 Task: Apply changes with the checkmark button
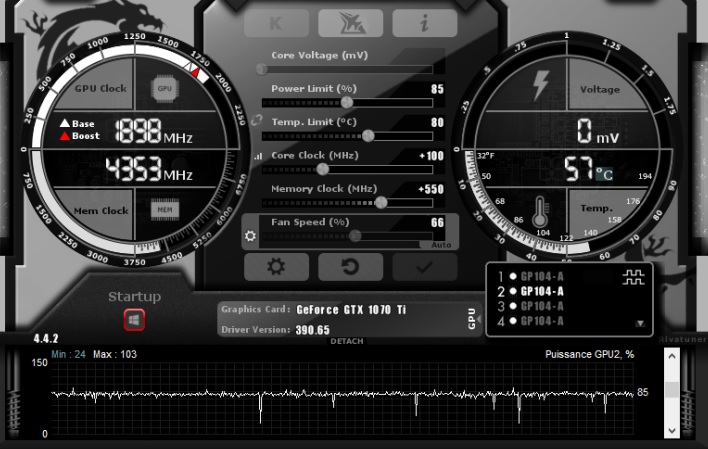tap(424, 266)
